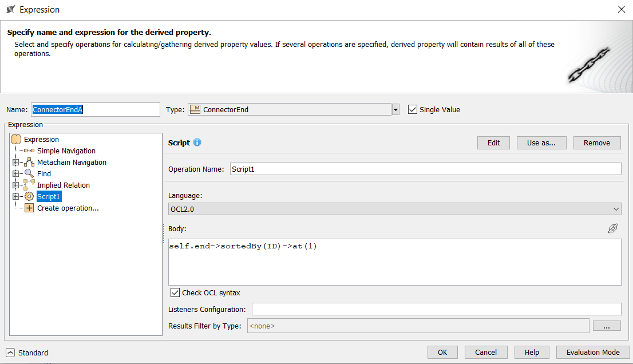Switch to Evaluation Mode
633x364 pixels.
[x=593, y=352]
